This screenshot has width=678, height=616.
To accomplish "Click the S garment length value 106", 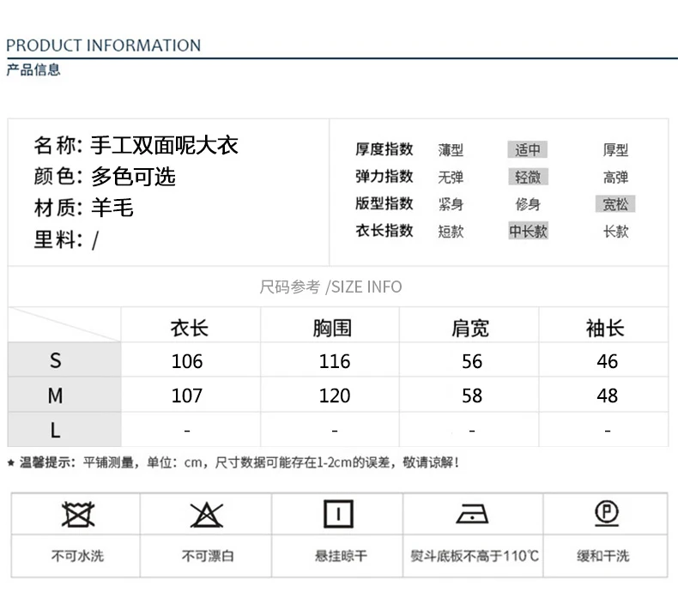I will pyautogui.click(x=187, y=361).
